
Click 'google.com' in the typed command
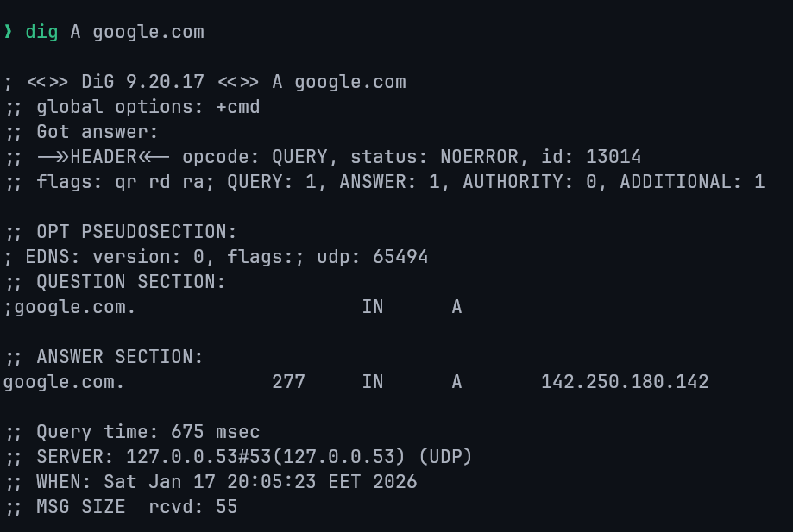pos(148,32)
